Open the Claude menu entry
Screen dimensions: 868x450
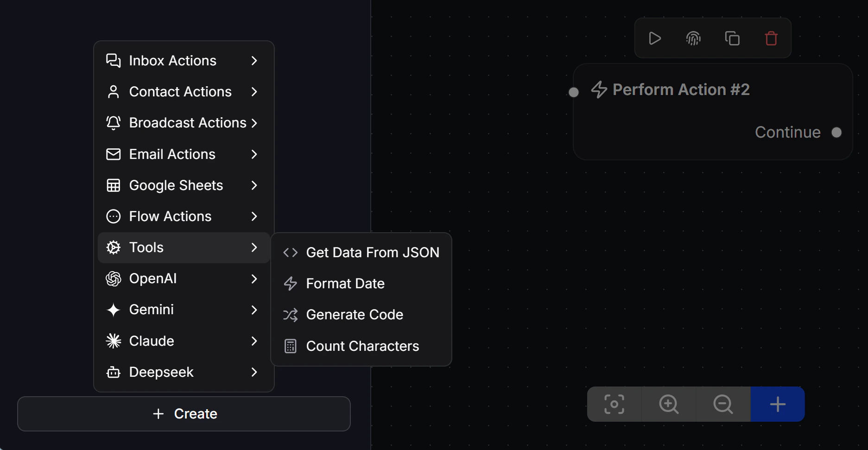click(184, 341)
